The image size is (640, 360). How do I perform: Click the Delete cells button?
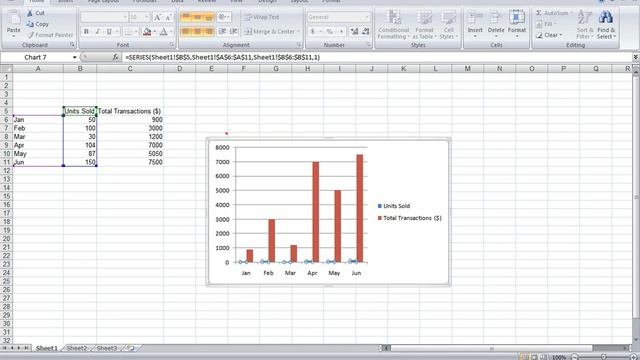click(496, 24)
